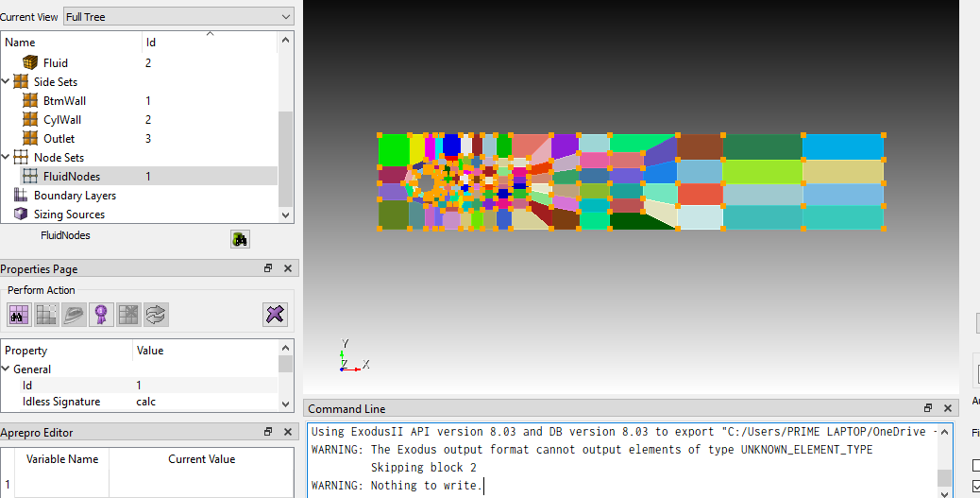The height and width of the screenshot is (498, 980).
Task: Float the Aprepro Editor panel
Action: 268,432
